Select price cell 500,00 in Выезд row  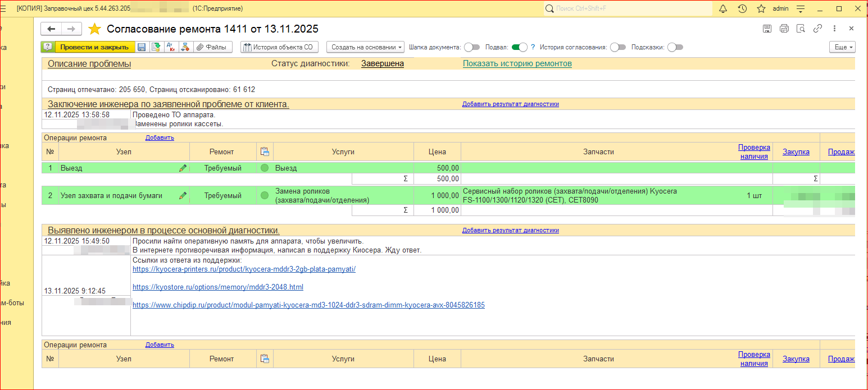[437, 168]
